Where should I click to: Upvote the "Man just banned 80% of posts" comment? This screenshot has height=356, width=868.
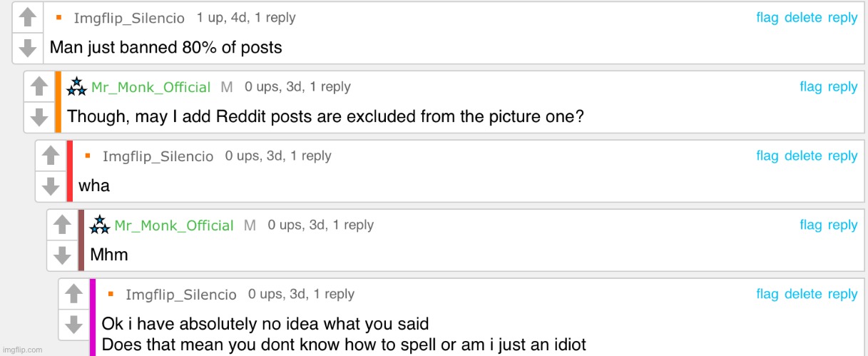(x=27, y=19)
